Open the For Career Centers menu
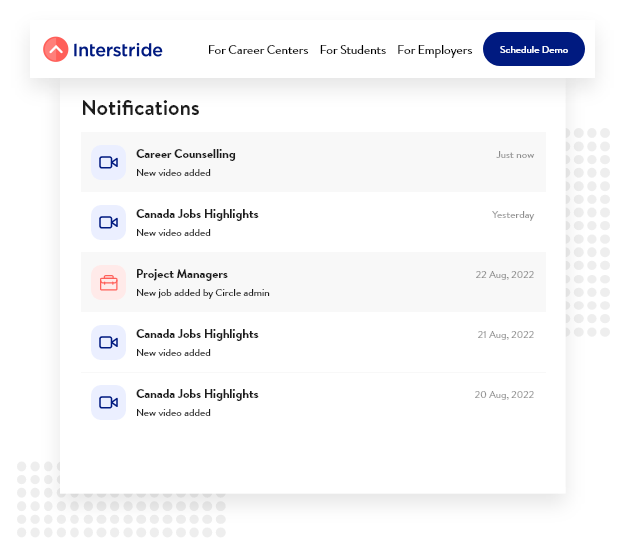 click(258, 50)
